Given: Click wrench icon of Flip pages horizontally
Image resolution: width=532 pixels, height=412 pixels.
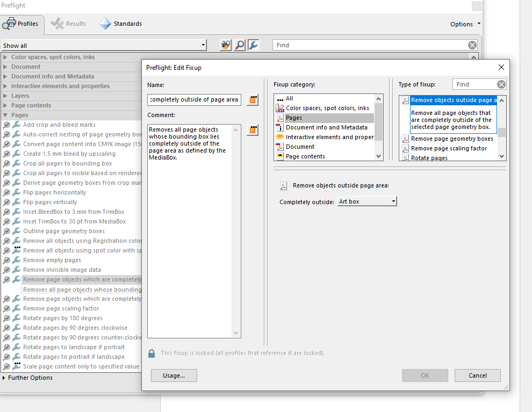Looking at the screenshot, I should pos(16,192).
